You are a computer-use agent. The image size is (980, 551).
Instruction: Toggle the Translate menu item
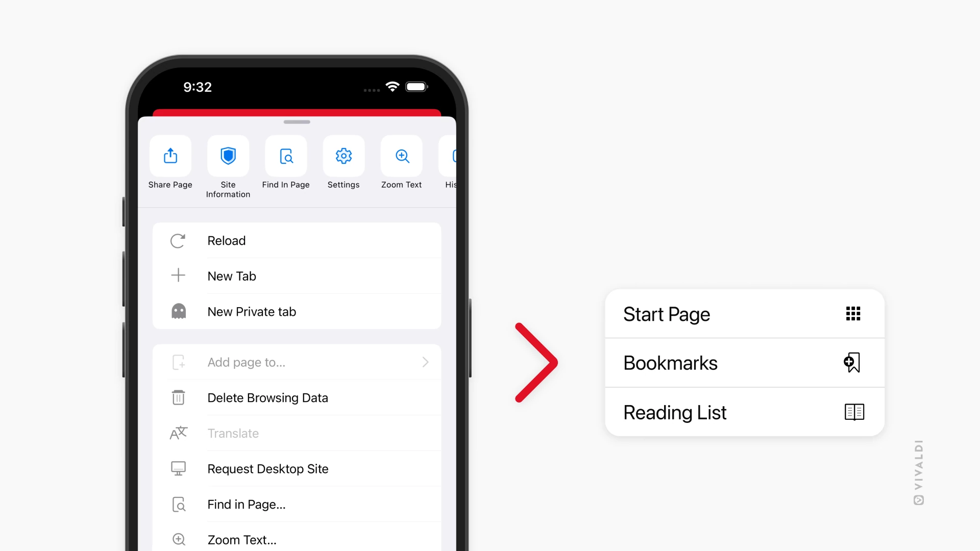pyautogui.click(x=233, y=433)
